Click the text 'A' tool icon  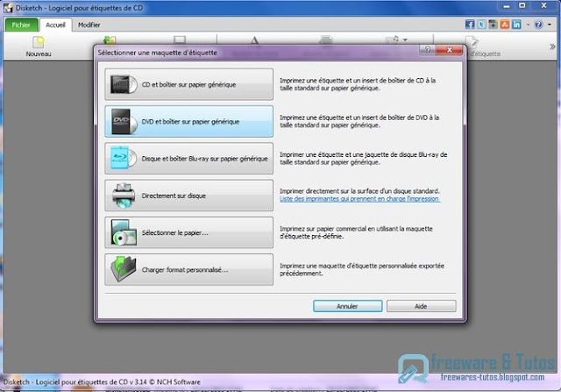tap(254, 39)
